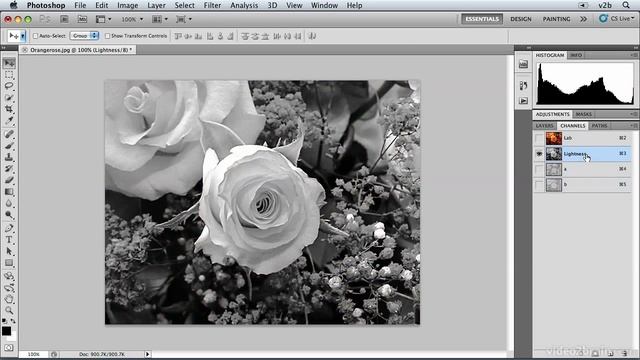
Task: Switch to the Design workspace
Action: 521,19
